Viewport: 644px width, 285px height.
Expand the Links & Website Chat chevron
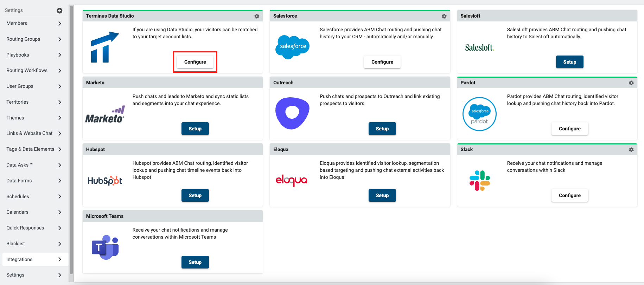(60, 134)
